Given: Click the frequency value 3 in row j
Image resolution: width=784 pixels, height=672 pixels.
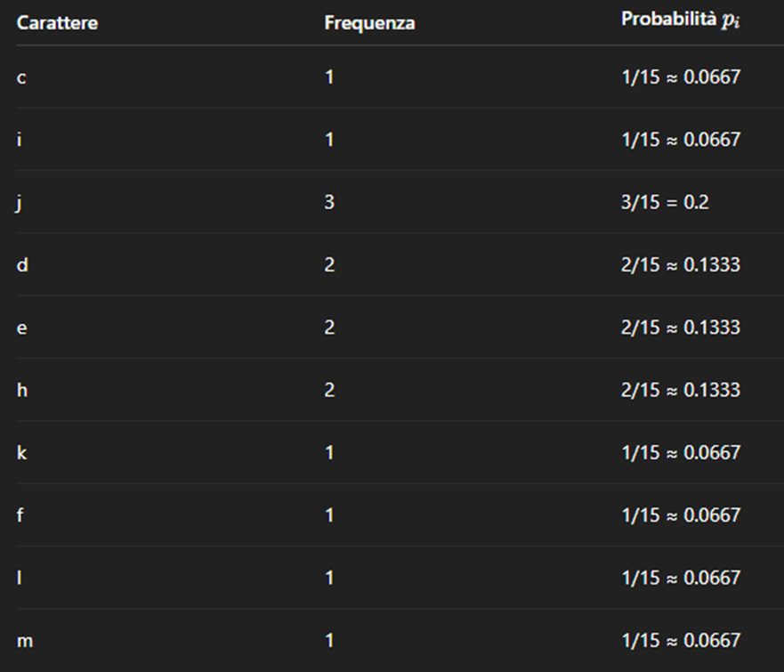Looking at the screenshot, I should pos(329,203).
